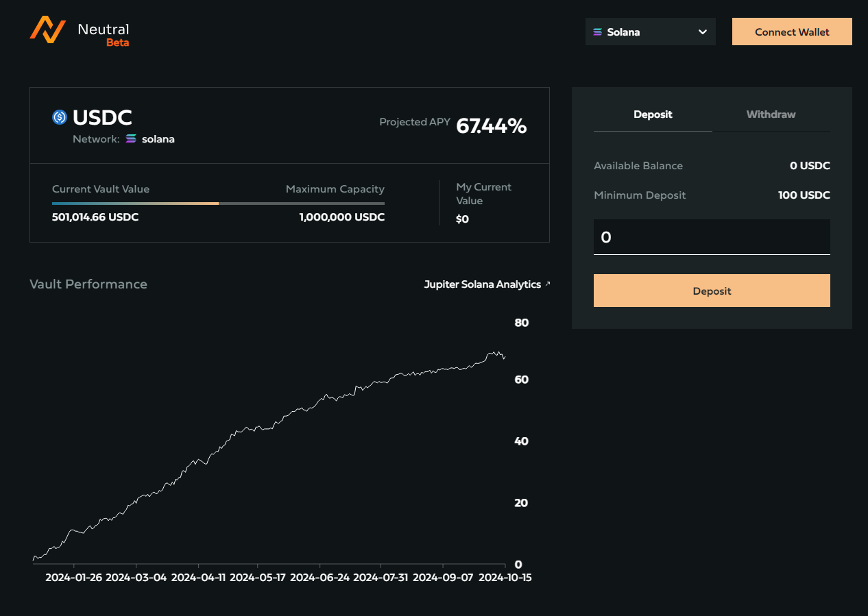This screenshot has height=616, width=868.
Task: Click the 0 USDC available balance
Action: [x=810, y=166]
